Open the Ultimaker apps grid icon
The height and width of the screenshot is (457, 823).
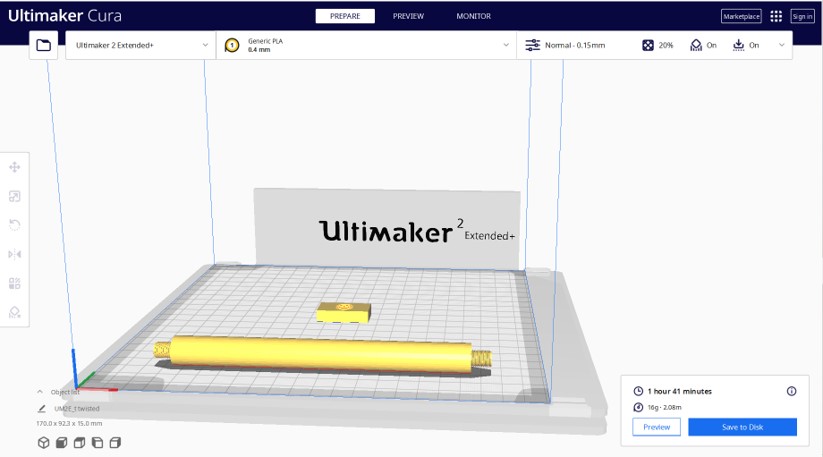[776, 16]
